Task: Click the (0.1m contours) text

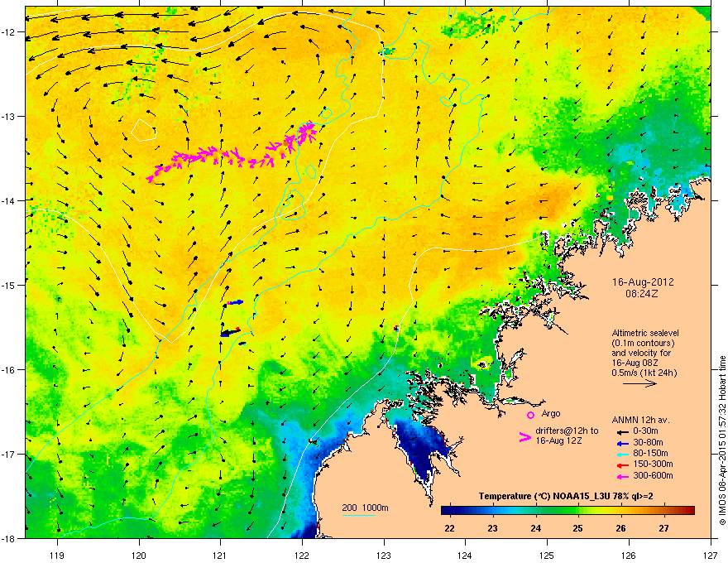Action: tap(643, 343)
